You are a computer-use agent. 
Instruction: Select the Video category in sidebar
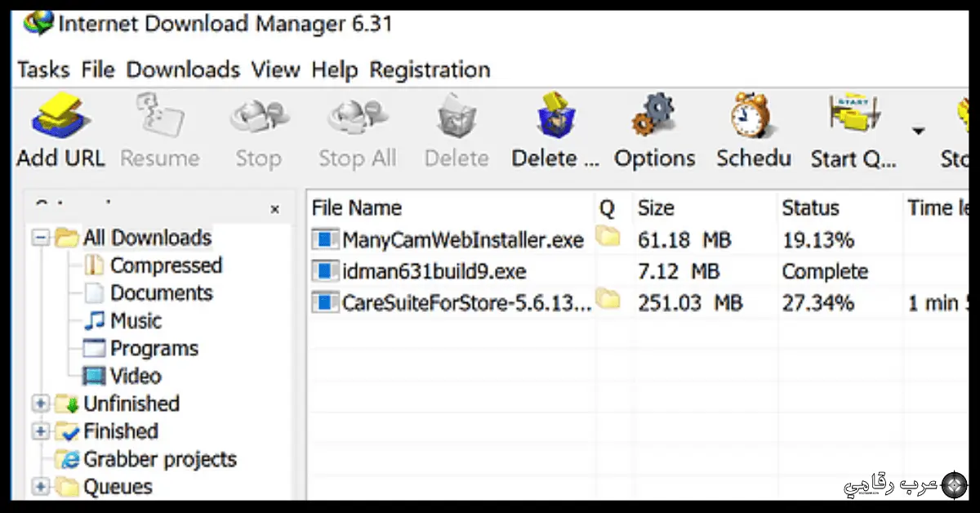(x=135, y=377)
